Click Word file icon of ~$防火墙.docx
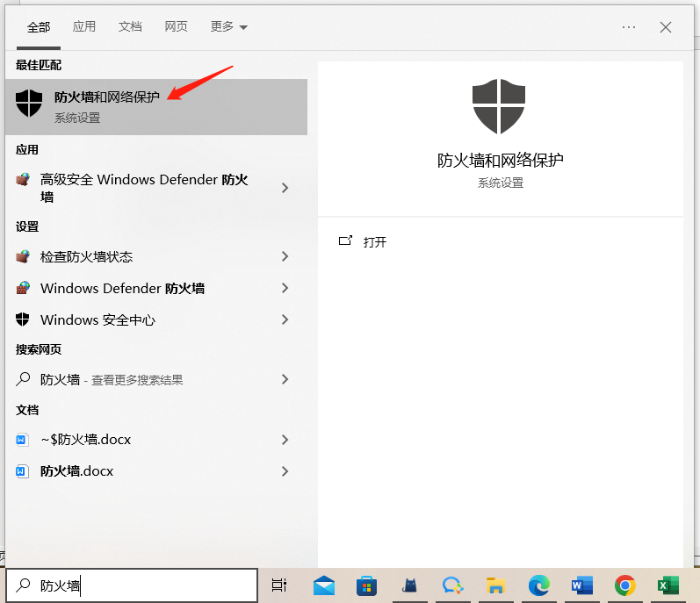This screenshot has width=700, height=603. pos(22,440)
